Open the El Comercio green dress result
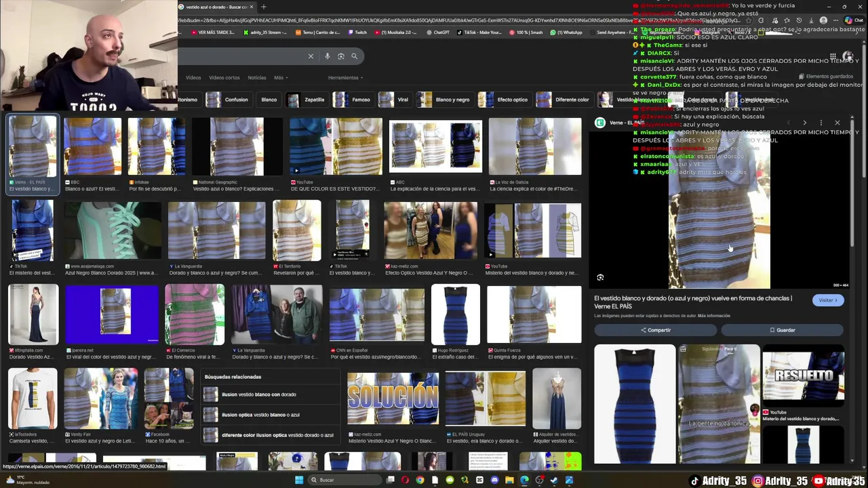 (x=194, y=314)
